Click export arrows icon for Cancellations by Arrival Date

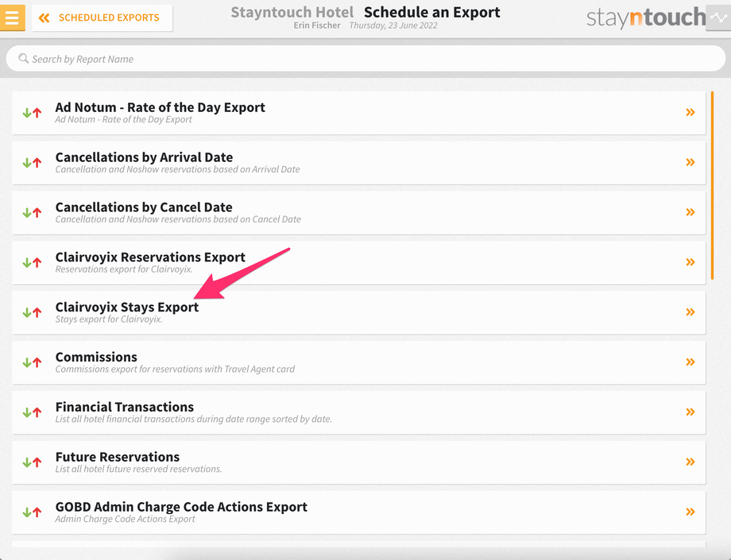(x=32, y=163)
